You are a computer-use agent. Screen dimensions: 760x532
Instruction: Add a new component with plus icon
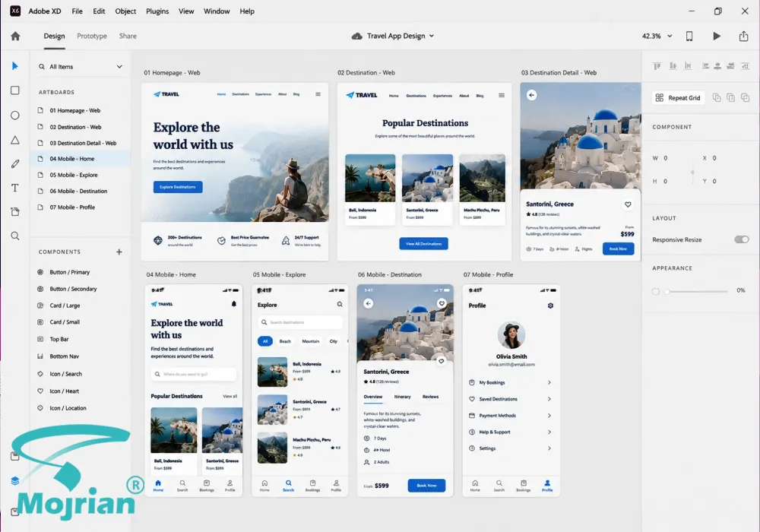tap(119, 252)
